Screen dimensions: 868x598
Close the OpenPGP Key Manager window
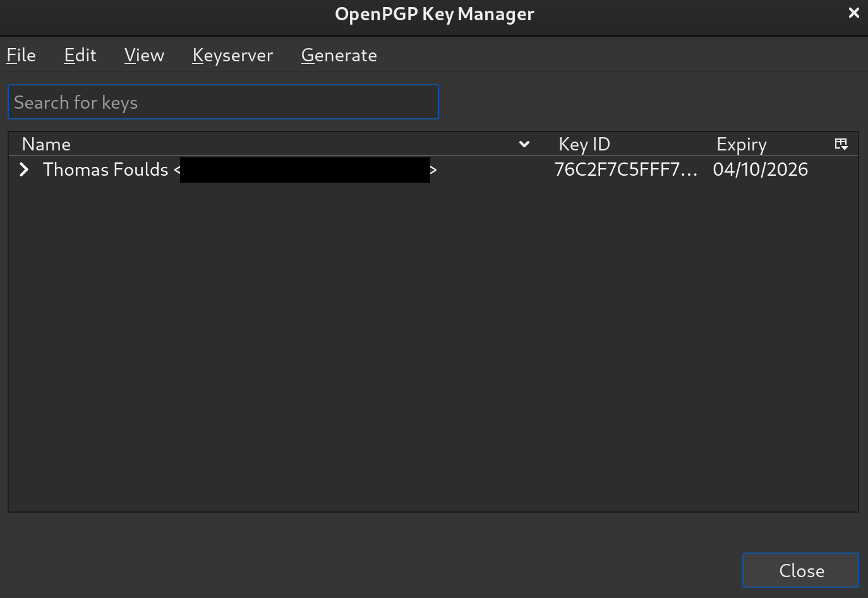(x=853, y=12)
